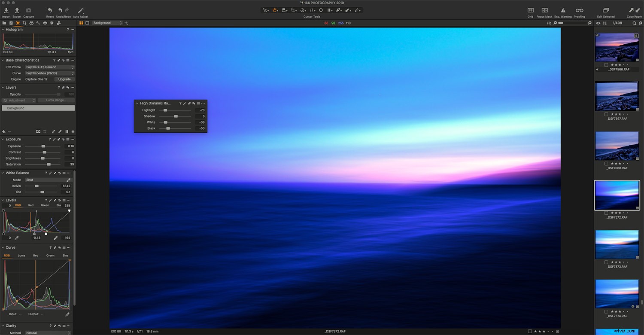Open the ICC Profile dropdown
Screen dimensions: 644x335
tap(49, 67)
